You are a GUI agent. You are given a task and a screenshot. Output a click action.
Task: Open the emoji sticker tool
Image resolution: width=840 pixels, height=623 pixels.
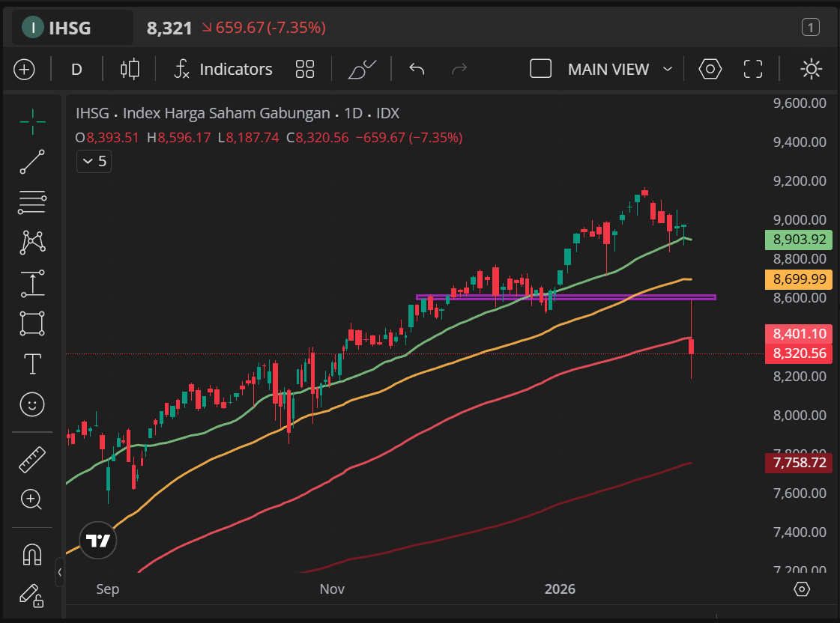32,405
